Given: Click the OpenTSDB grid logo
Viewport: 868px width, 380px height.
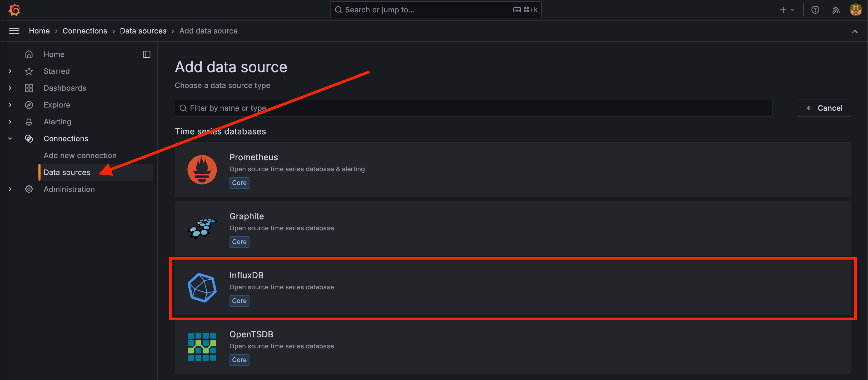Looking at the screenshot, I should tap(202, 347).
